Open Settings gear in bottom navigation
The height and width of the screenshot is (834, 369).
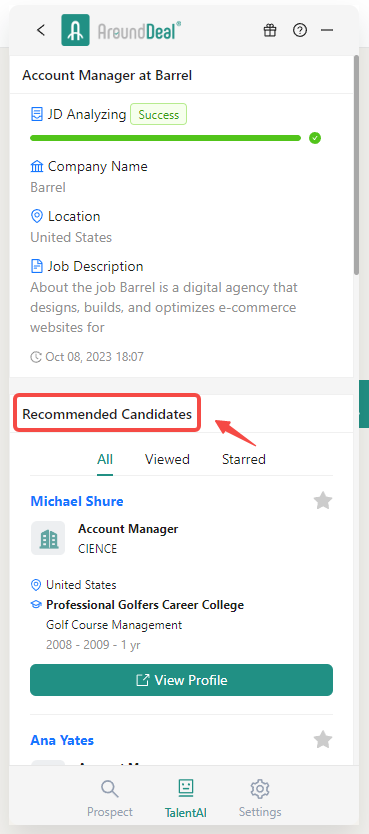click(260, 798)
